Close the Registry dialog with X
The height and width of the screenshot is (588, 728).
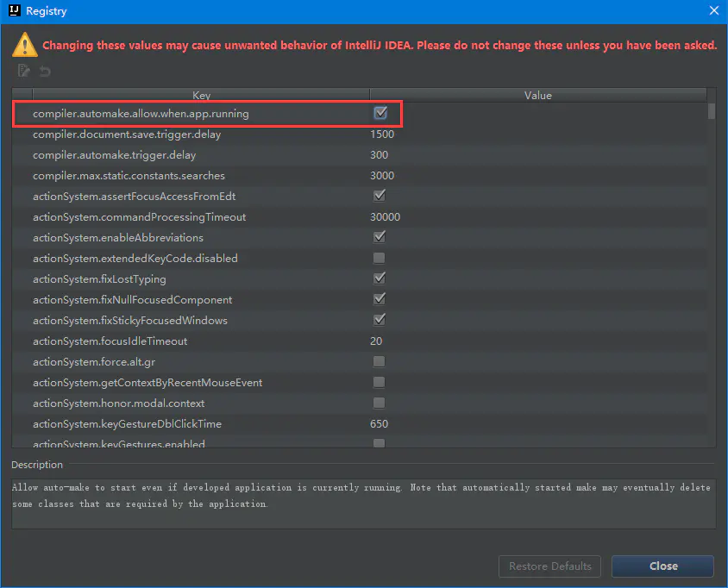(x=714, y=10)
